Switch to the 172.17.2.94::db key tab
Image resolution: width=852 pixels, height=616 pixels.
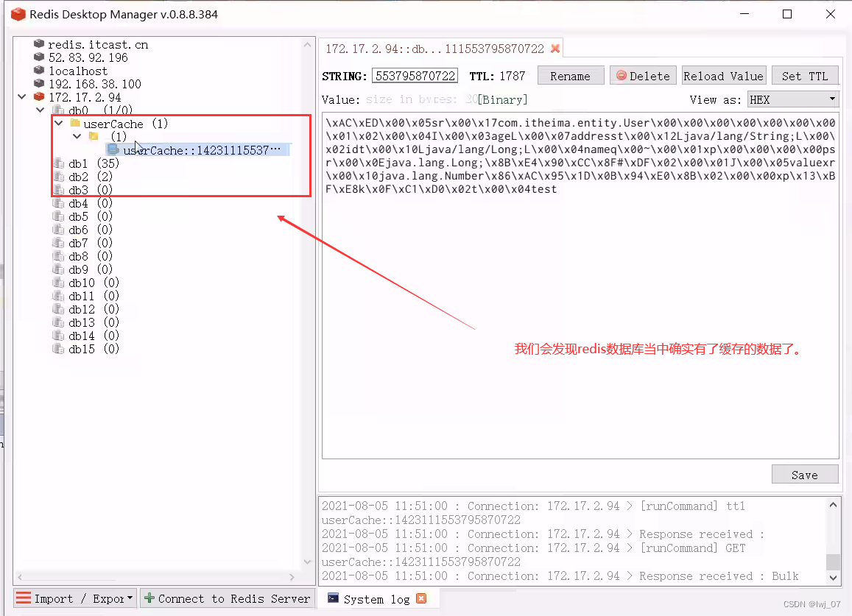click(440, 49)
